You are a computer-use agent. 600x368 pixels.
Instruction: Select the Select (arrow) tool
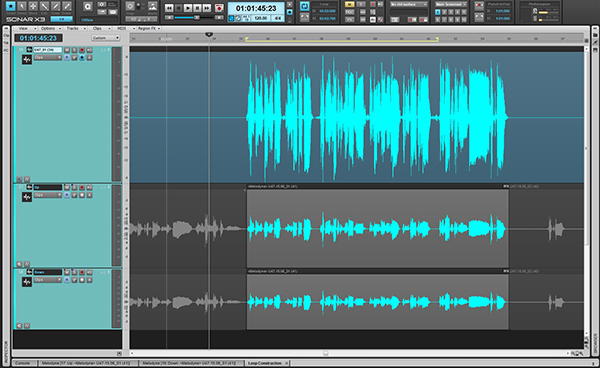(x=22, y=6)
